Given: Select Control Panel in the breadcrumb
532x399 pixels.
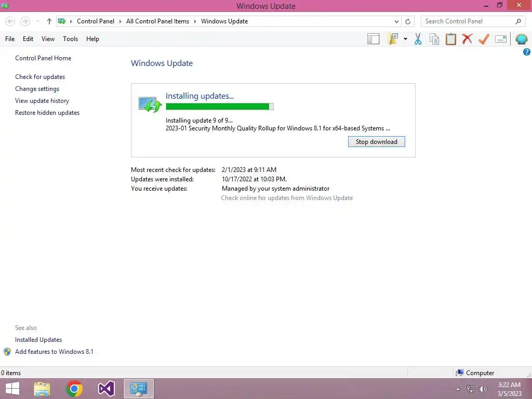Looking at the screenshot, I should (x=96, y=21).
